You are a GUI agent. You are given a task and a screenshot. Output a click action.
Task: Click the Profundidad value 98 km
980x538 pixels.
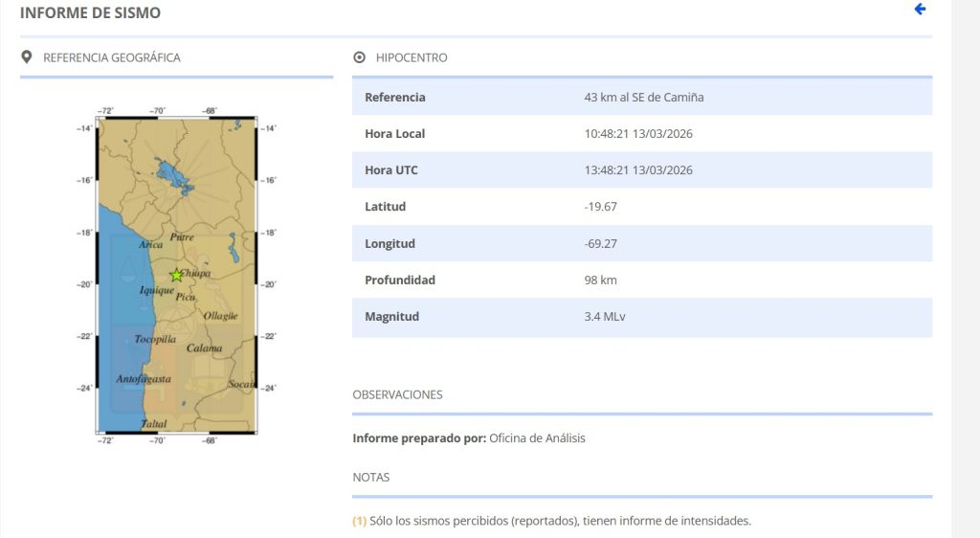pyautogui.click(x=599, y=280)
